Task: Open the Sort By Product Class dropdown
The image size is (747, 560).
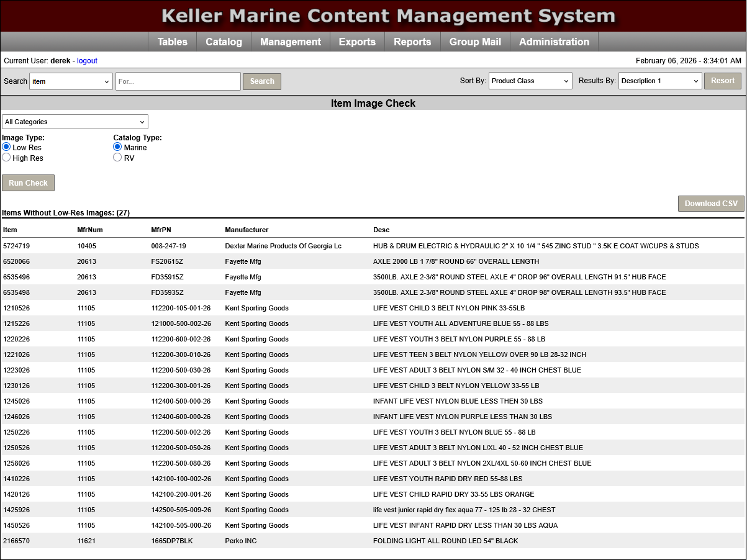Action: point(530,80)
